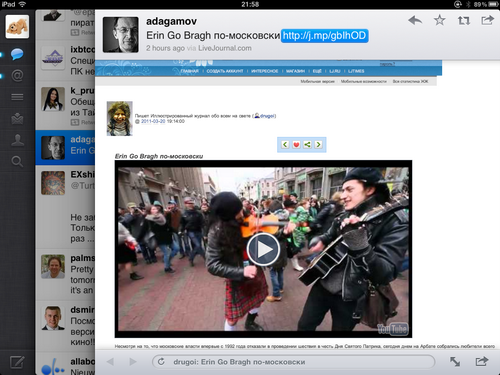This screenshot has width=500, height=375.
Task: Play the YouTube video
Action: coord(263,249)
